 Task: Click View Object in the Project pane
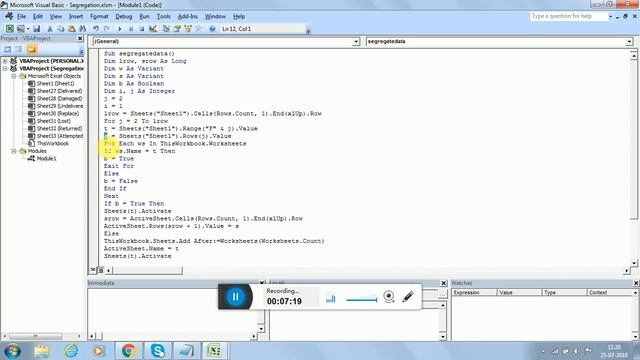tap(18, 49)
